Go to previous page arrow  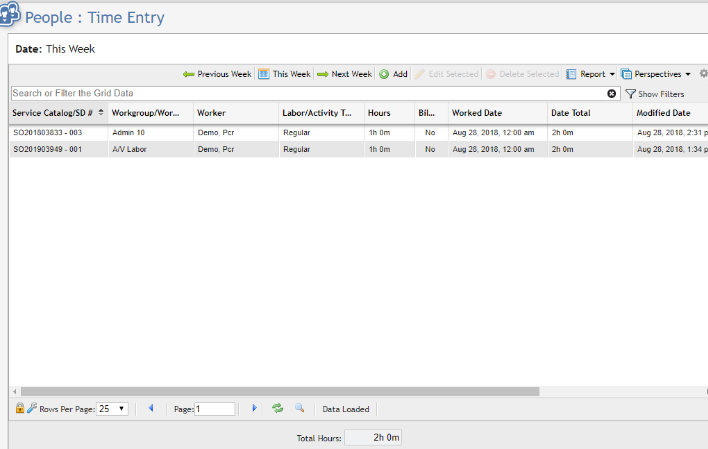tap(151, 408)
